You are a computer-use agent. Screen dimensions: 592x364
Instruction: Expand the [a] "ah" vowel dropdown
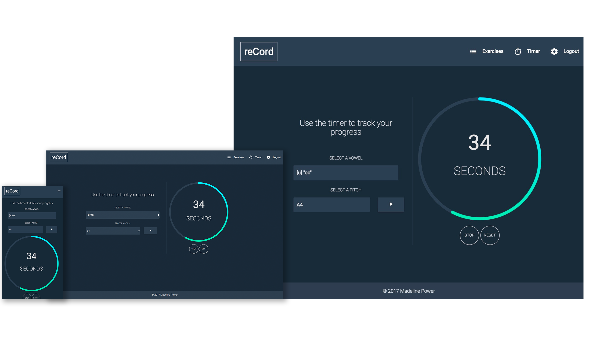pyautogui.click(x=122, y=215)
